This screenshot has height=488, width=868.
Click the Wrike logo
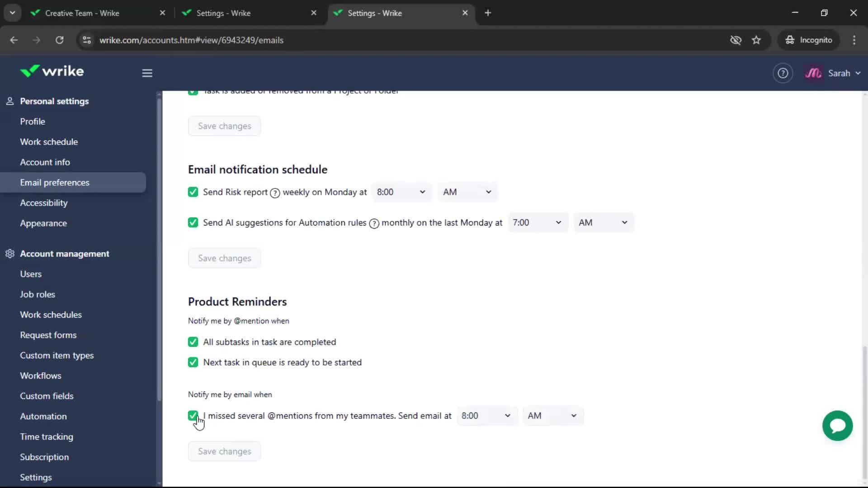tap(52, 71)
